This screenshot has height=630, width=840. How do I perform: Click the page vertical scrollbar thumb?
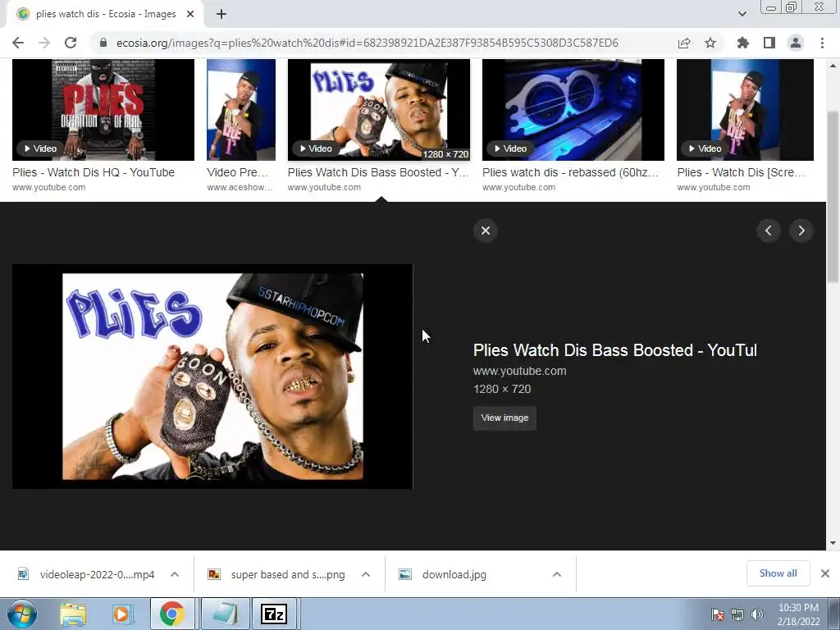(x=833, y=195)
